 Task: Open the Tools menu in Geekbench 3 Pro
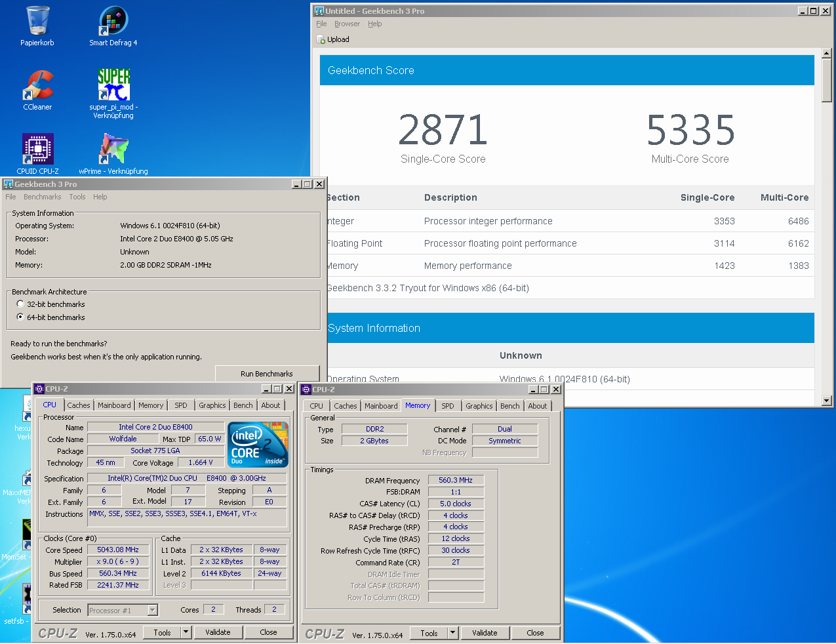pos(77,197)
